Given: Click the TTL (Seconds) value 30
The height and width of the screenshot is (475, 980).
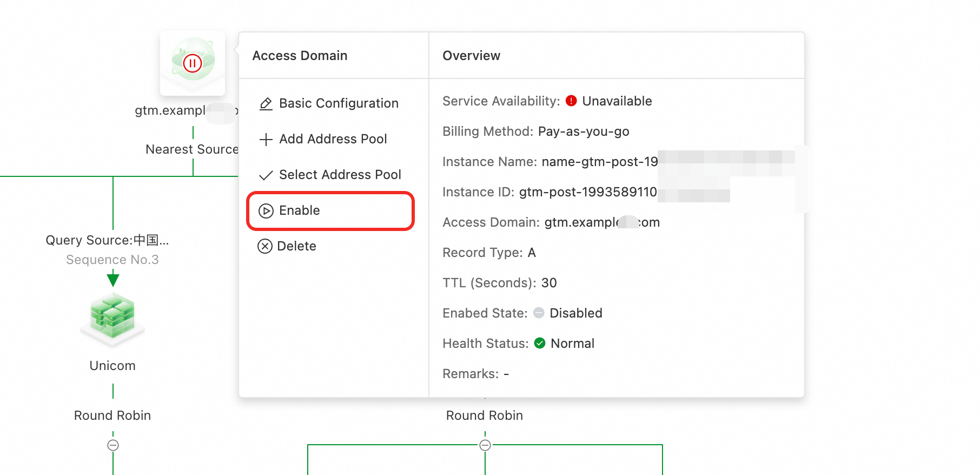Looking at the screenshot, I should pyautogui.click(x=549, y=283).
